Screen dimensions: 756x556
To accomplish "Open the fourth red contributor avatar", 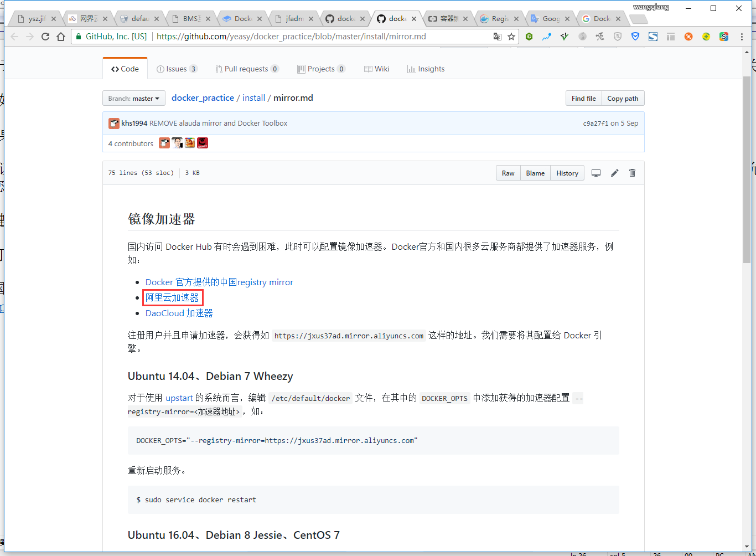I will click(x=203, y=143).
